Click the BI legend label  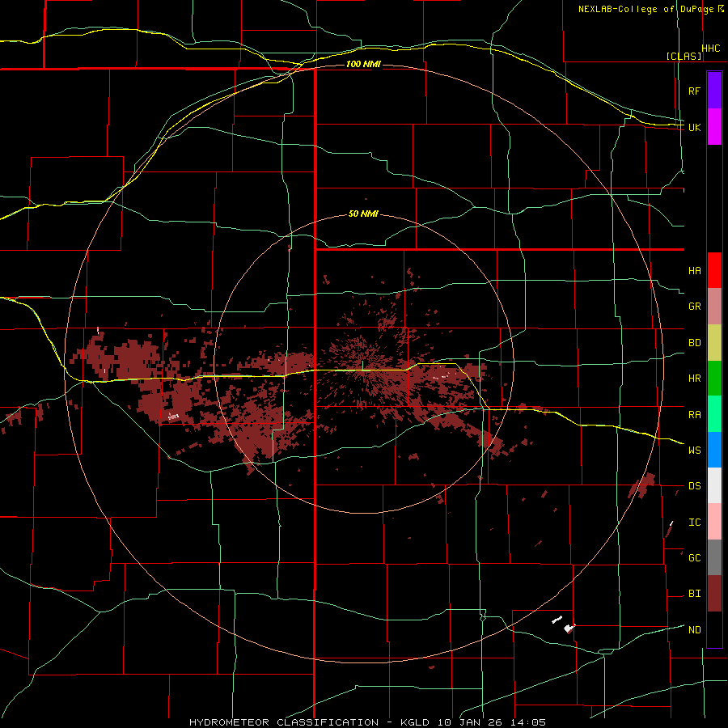[695, 594]
